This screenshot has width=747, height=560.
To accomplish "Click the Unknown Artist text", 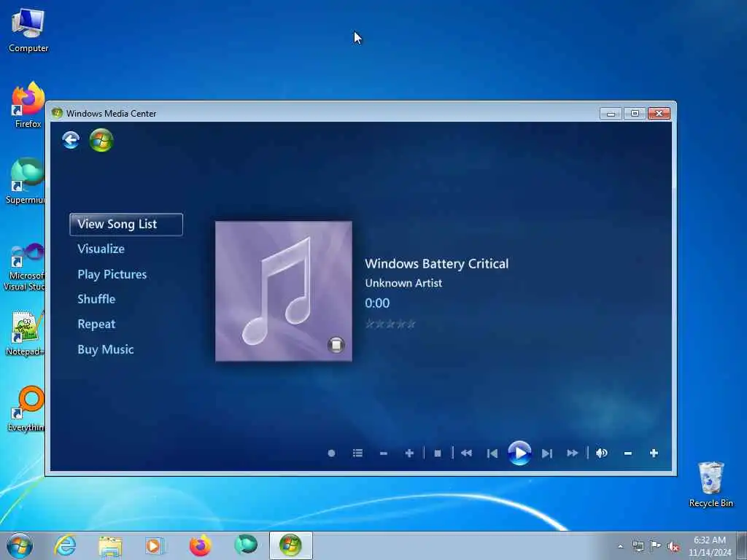I will 403,283.
